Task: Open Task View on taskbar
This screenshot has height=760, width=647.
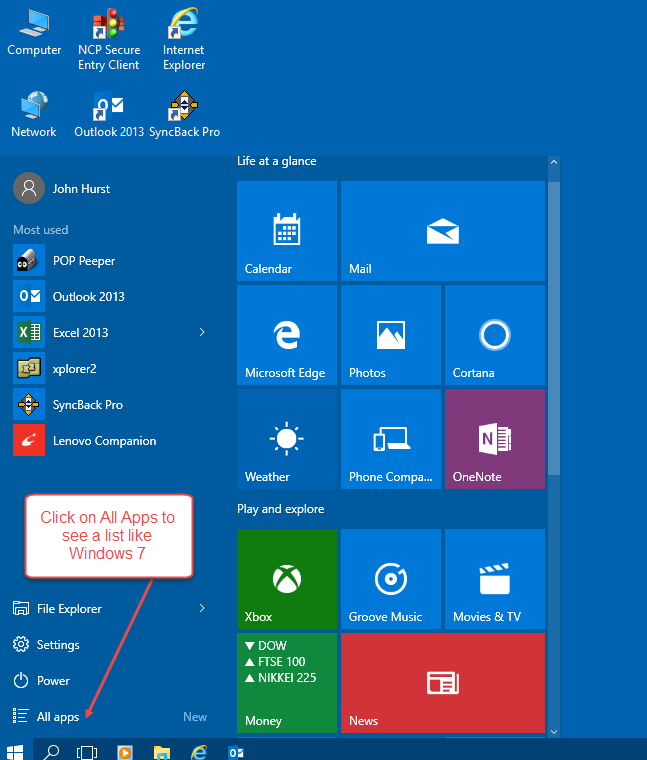Action: 87,751
